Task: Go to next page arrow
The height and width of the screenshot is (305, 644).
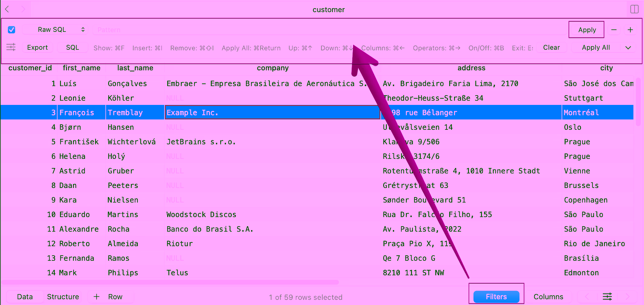Action: pyautogui.click(x=627, y=297)
